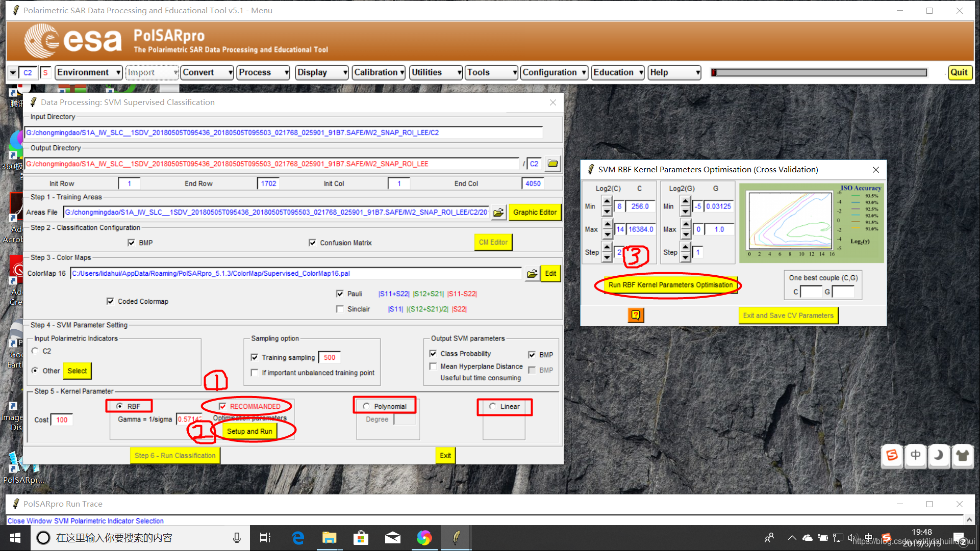980x551 pixels.
Task: Toggle Confusion Matrix checkbox
Action: tap(312, 243)
